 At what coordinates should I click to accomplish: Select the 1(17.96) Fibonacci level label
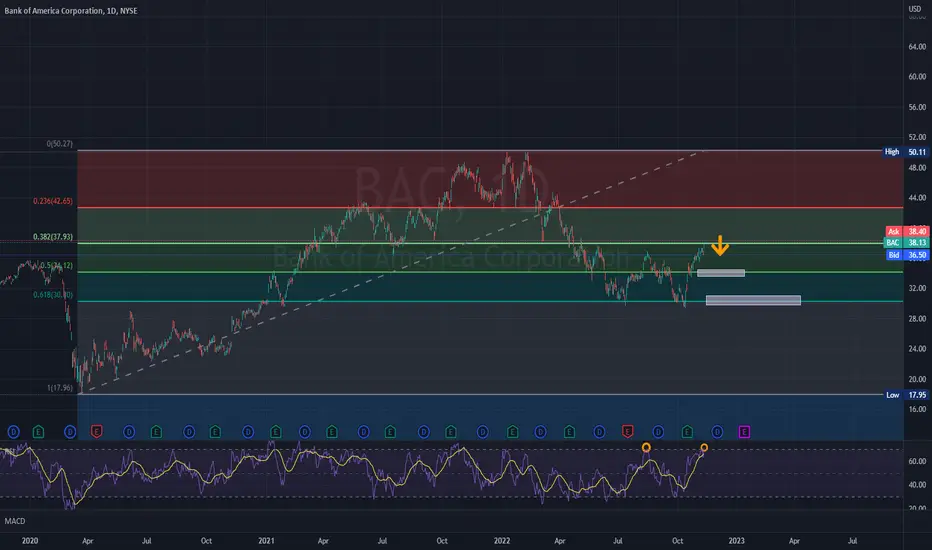(x=59, y=388)
